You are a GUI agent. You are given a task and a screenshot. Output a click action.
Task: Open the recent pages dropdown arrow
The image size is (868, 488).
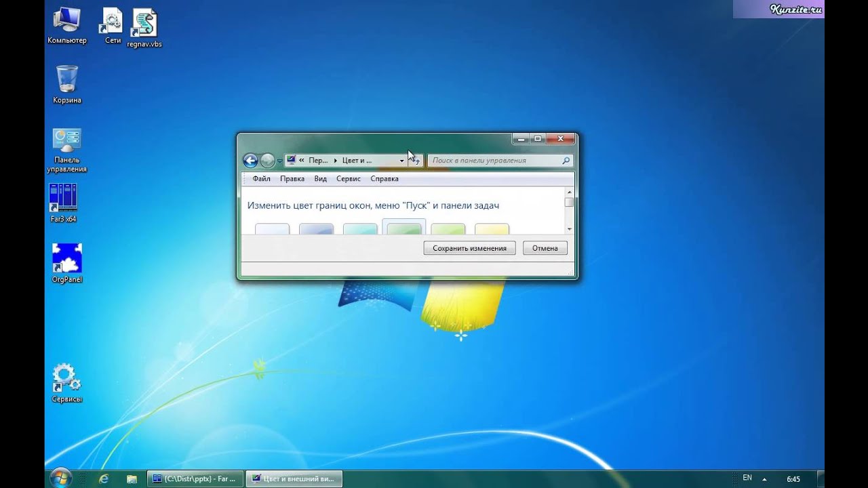(x=279, y=161)
